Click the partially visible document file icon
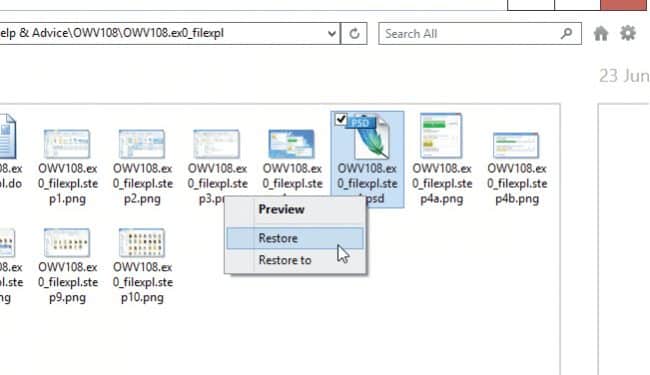Image resolution: width=650 pixels, height=375 pixels. (7, 137)
